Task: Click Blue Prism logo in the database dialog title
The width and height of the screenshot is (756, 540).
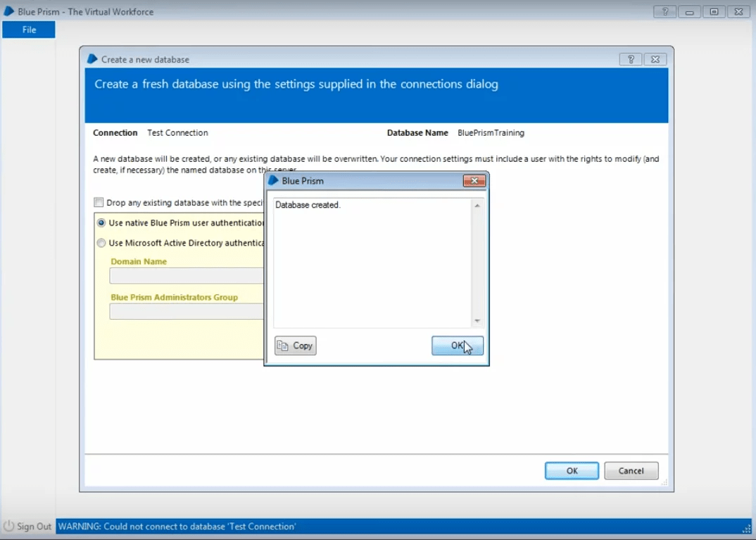Action: pyautogui.click(x=92, y=59)
